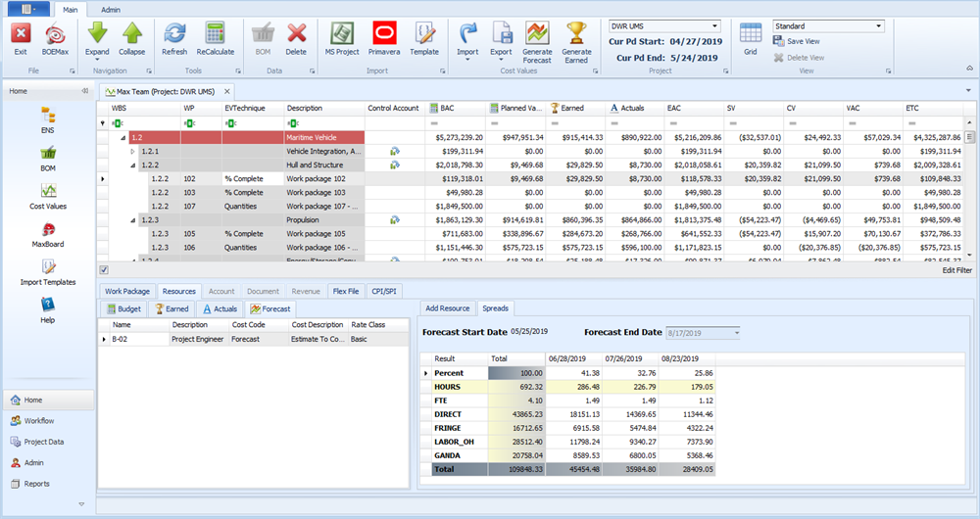Switch to the Admin ribbon tab

[x=111, y=8]
